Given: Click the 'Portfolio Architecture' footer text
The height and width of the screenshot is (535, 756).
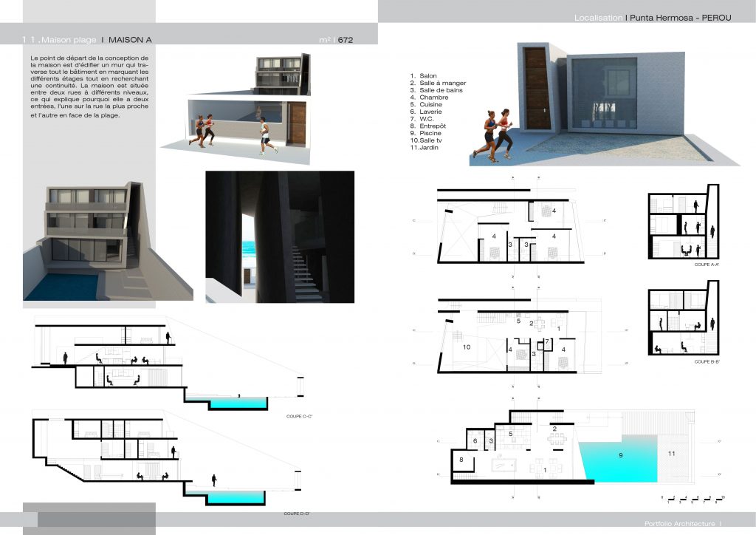Looking at the screenshot, I should coord(679,524).
